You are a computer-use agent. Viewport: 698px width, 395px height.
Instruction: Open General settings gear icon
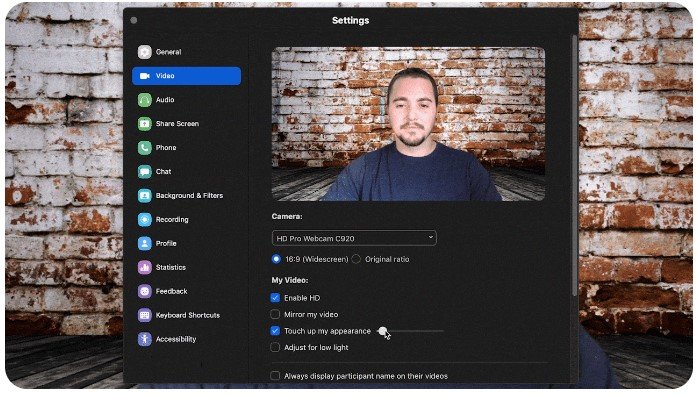(x=144, y=52)
